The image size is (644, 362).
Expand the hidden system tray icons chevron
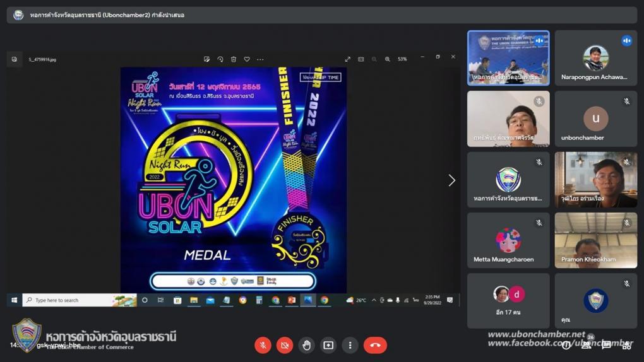click(374, 300)
